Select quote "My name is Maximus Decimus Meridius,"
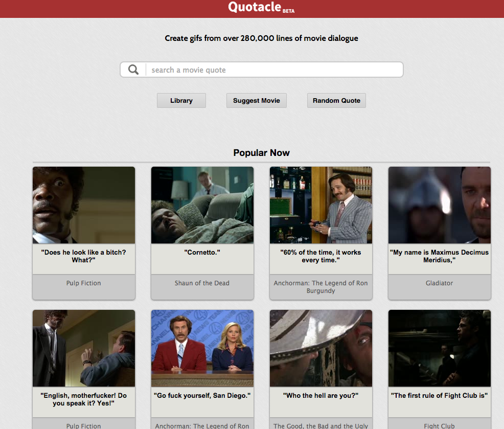This screenshot has height=429, width=504. coord(440,256)
